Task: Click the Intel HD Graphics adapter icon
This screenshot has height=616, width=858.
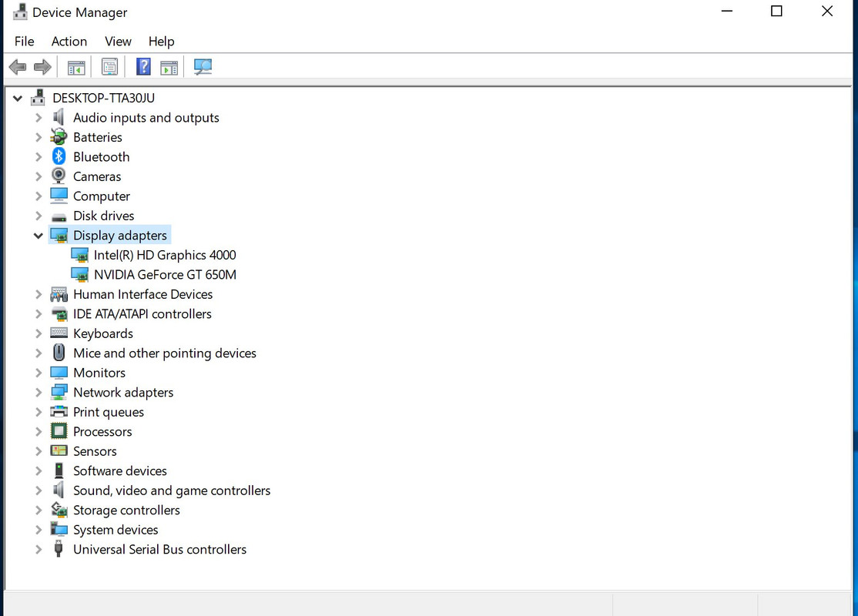Action: 80,255
